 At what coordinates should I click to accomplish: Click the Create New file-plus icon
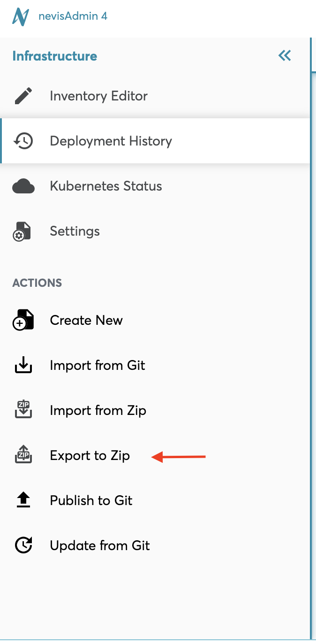click(23, 321)
